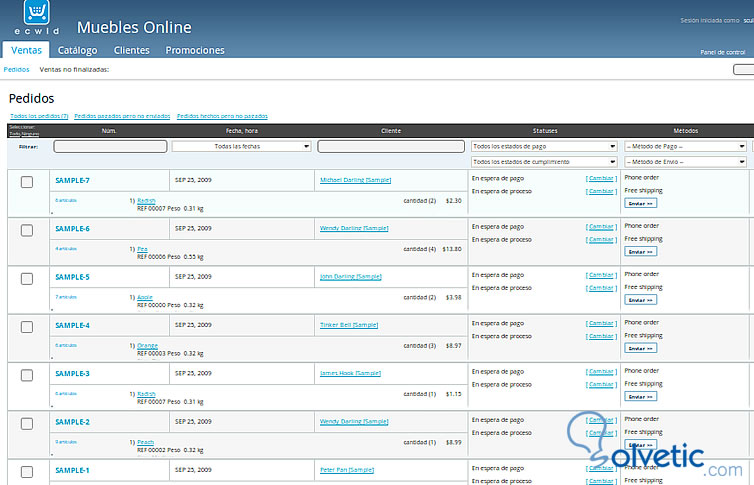
Task: Toggle the checkbox next to SAMPLE-1
Action: pyautogui.click(x=27, y=472)
